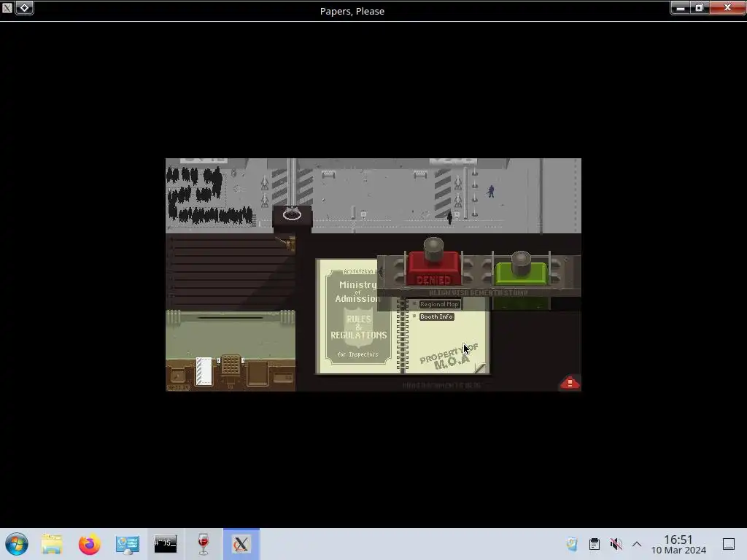
Task: Pull the booth shutter lever
Action: pyautogui.click(x=290, y=245)
